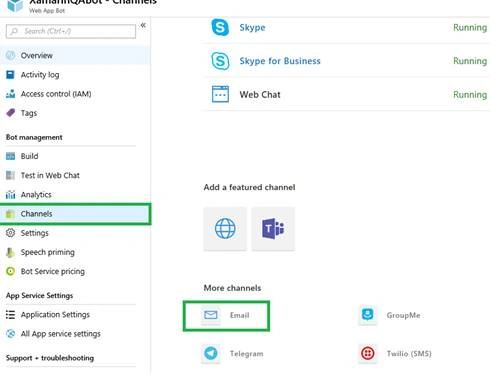This screenshot has height=379, width=490.
Task: Open the Skype for Business channel
Action: coord(280,61)
